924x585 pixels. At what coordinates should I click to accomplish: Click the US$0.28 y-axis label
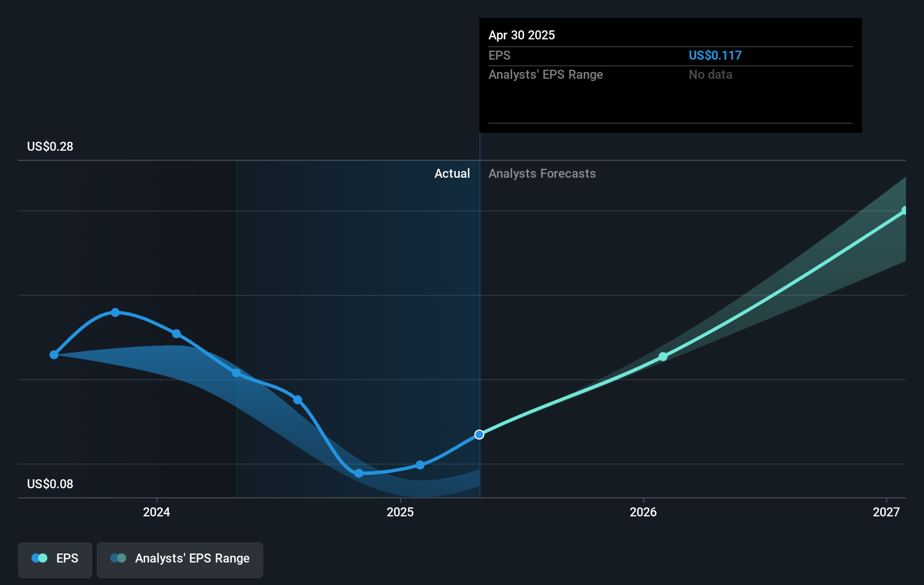coord(50,146)
